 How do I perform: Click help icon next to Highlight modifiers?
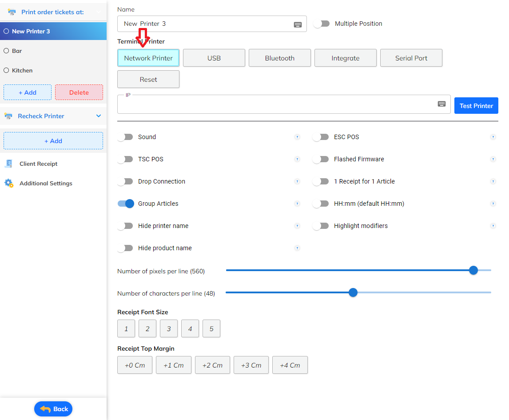tap(493, 226)
